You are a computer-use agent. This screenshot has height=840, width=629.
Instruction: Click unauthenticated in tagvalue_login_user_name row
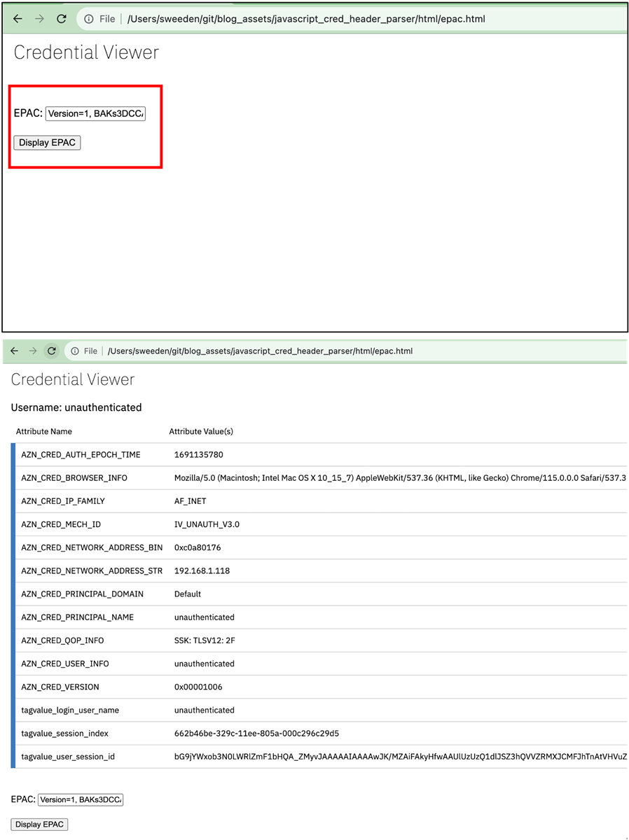205,710
